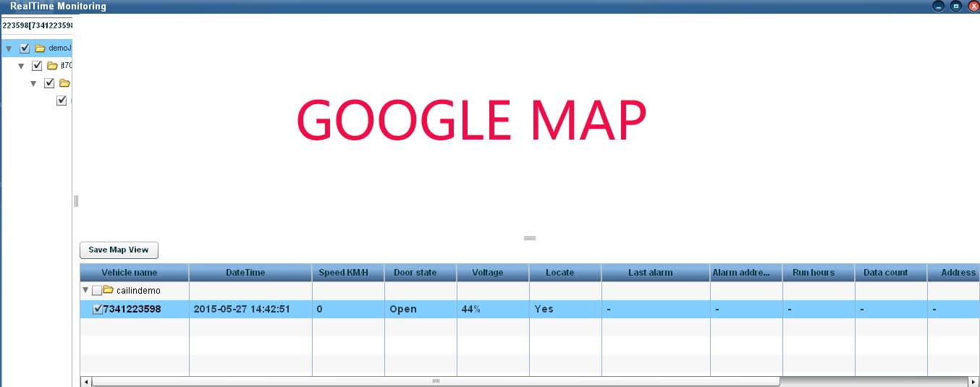The image size is (980, 387).
Task: Uncheck the it70 folder checkbox
Action: [38, 66]
